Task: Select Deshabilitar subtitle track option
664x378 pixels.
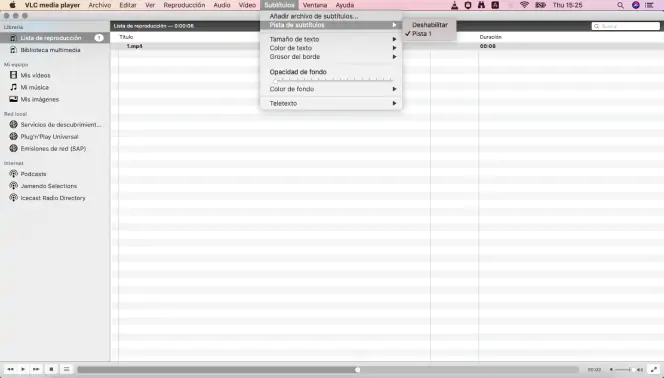Action: (430, 25)
